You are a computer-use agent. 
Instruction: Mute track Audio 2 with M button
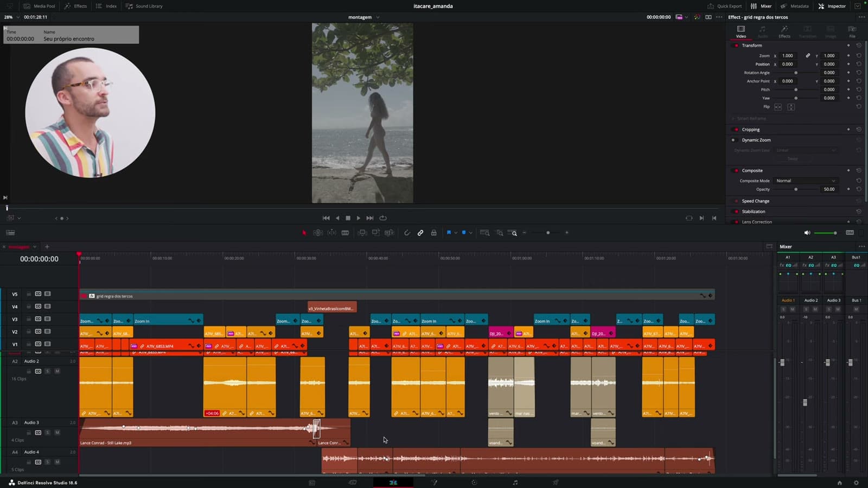click(57, 371)
